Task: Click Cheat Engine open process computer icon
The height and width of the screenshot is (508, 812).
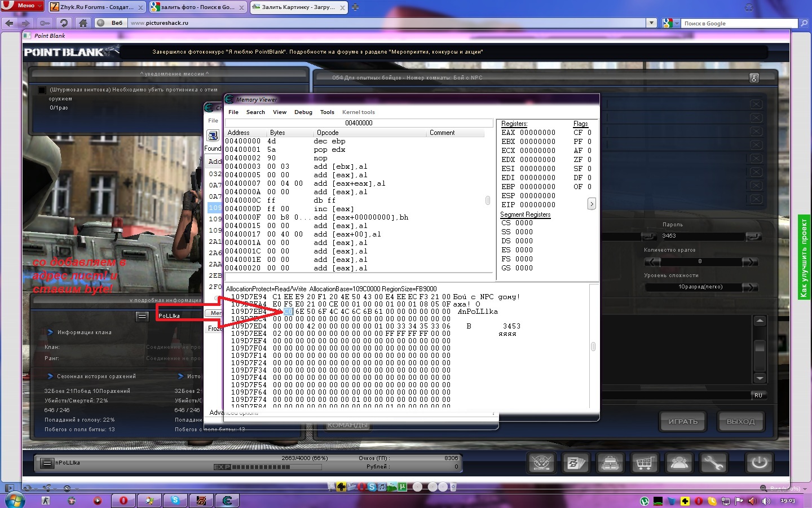Action: tap(213, 135)
